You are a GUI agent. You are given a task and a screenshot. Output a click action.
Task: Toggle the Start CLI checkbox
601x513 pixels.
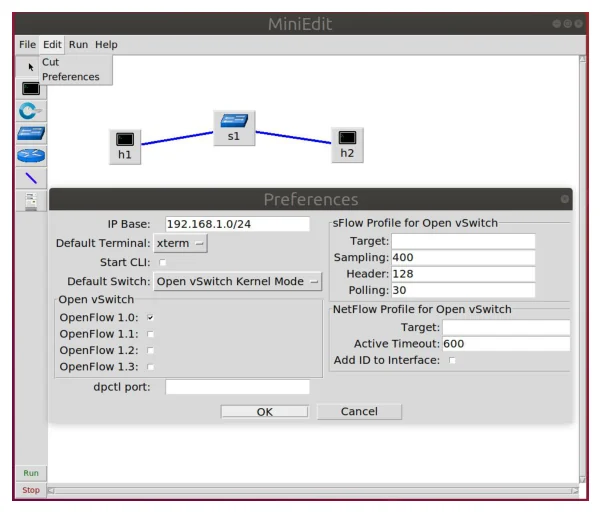coord(163,262)
